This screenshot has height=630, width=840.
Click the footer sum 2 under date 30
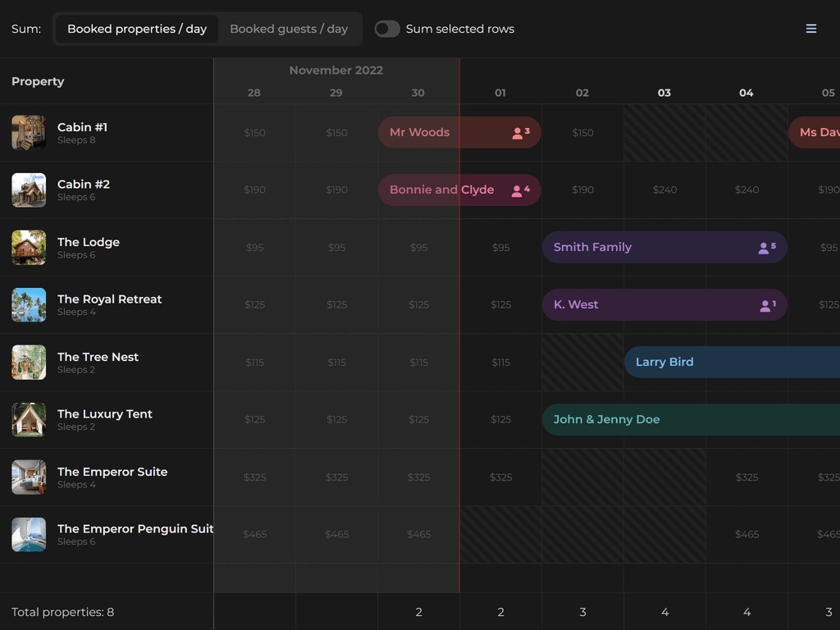418,612
